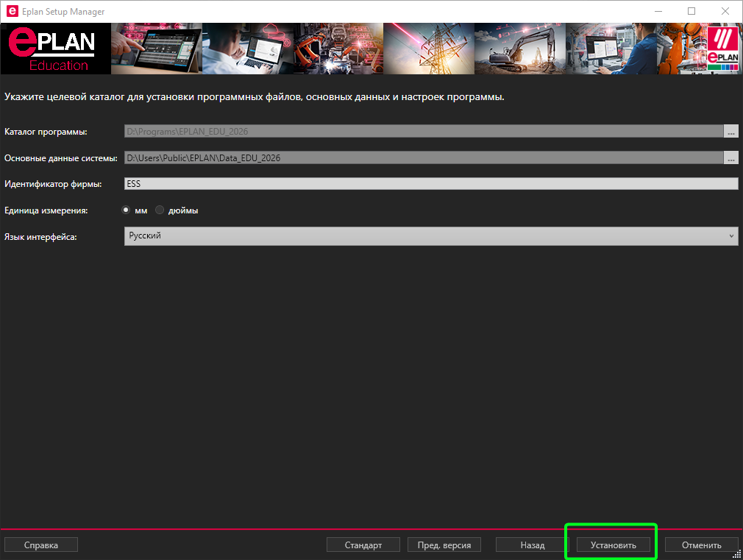
Task: Click the Единица измерения label
Action: [46, 210]
